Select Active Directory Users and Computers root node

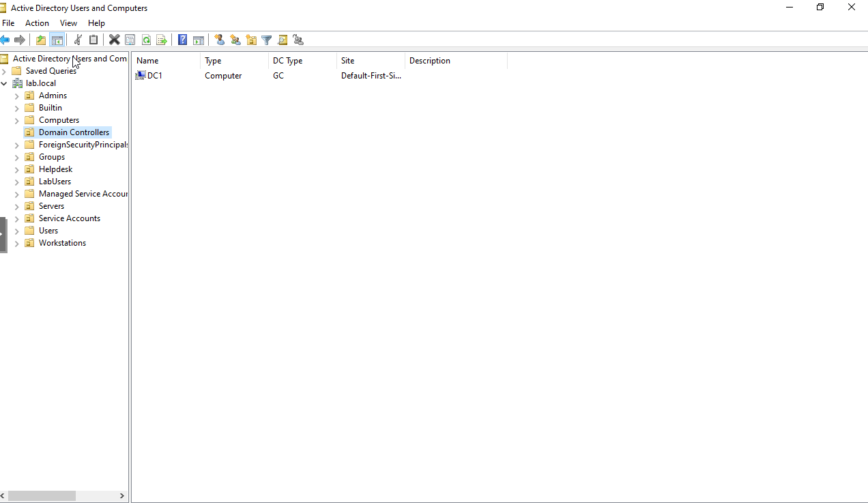(x=70, y=59)
